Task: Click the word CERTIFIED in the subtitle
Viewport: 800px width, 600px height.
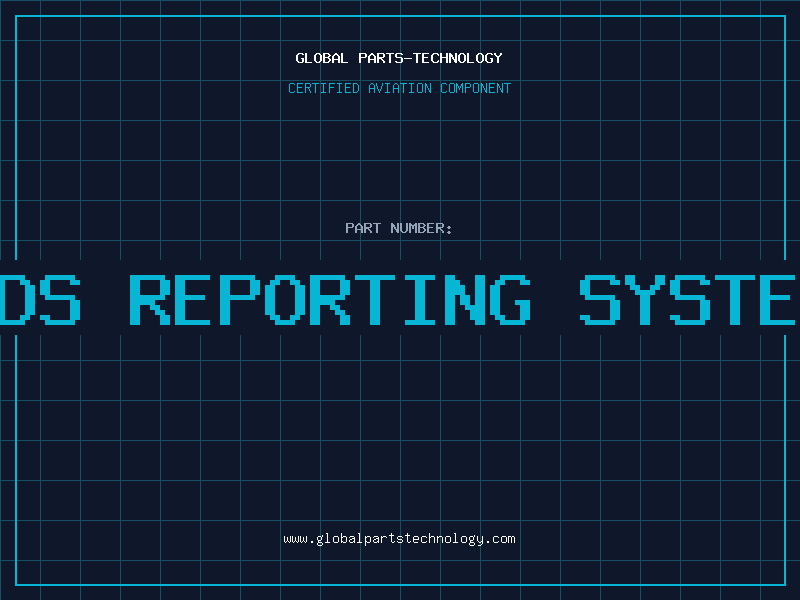Action: (324, 88)
